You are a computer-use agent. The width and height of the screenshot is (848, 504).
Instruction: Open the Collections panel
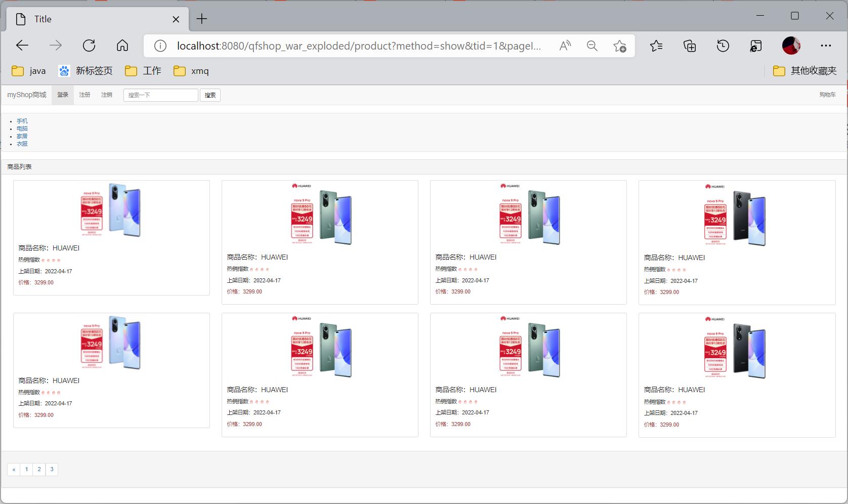coord(689,46)
